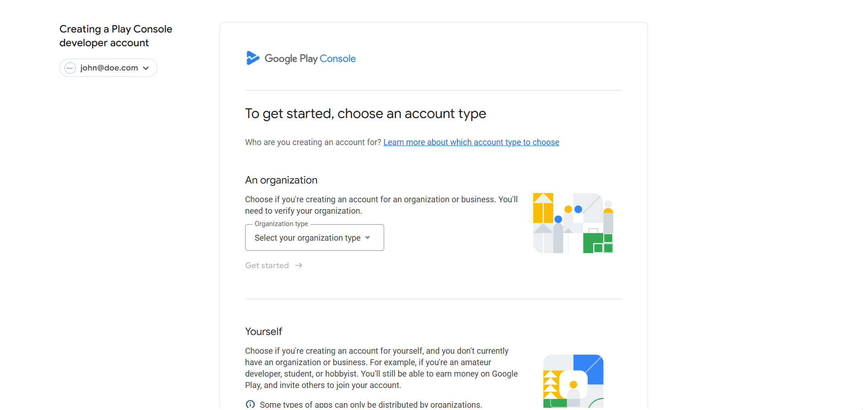Open Learn more about which account type link
The width and height of the screenshot is (868, 410).
(471, 142)
